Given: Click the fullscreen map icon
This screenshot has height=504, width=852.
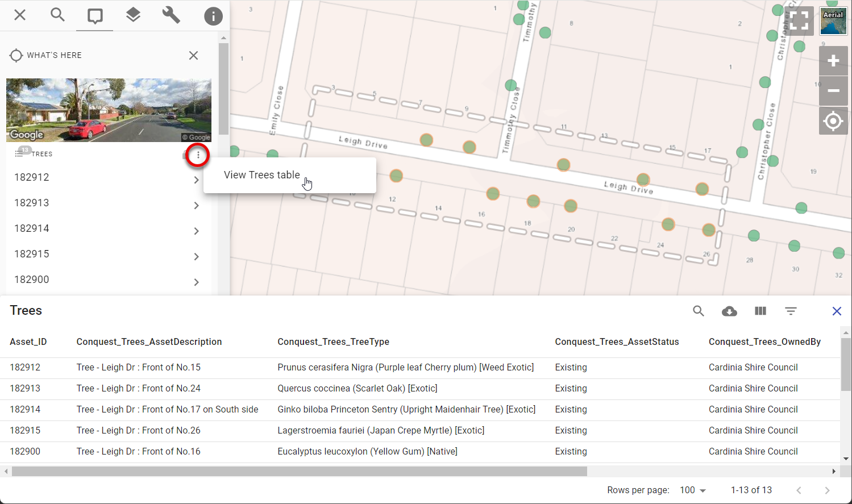Looking at the screenshot, I should 799,21.
